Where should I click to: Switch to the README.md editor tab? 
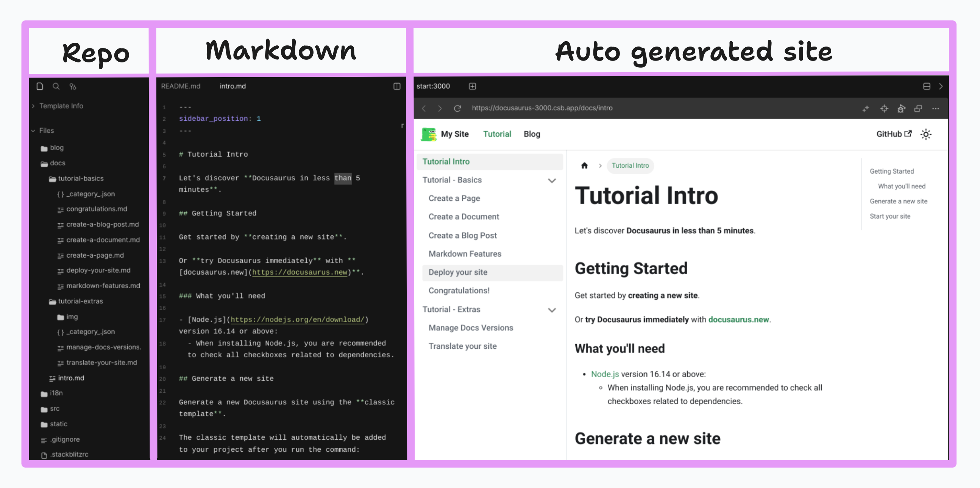pyautogui.click(x=181, y=86)
